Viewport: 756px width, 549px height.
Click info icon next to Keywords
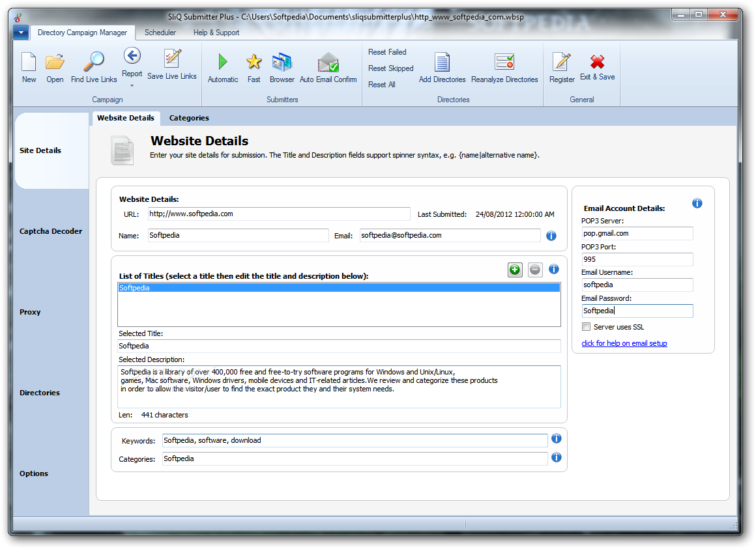(x=557, y=439)
